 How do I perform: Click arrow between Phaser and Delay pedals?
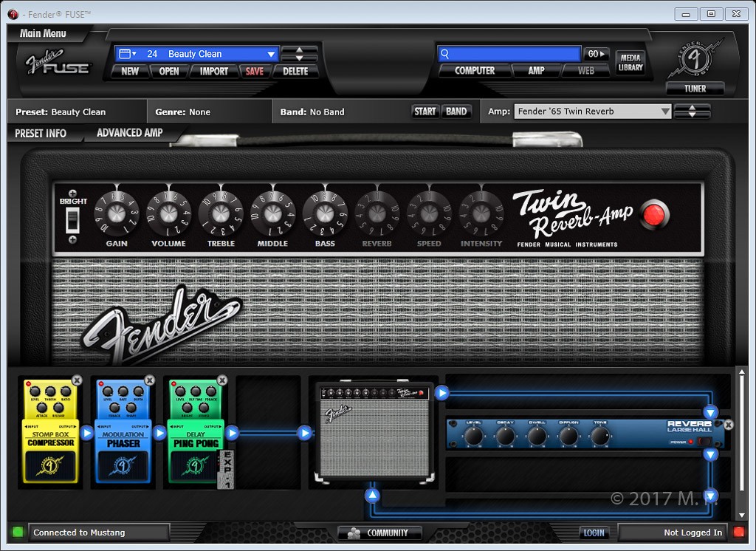pyautogui.click(x=159, y=433)
